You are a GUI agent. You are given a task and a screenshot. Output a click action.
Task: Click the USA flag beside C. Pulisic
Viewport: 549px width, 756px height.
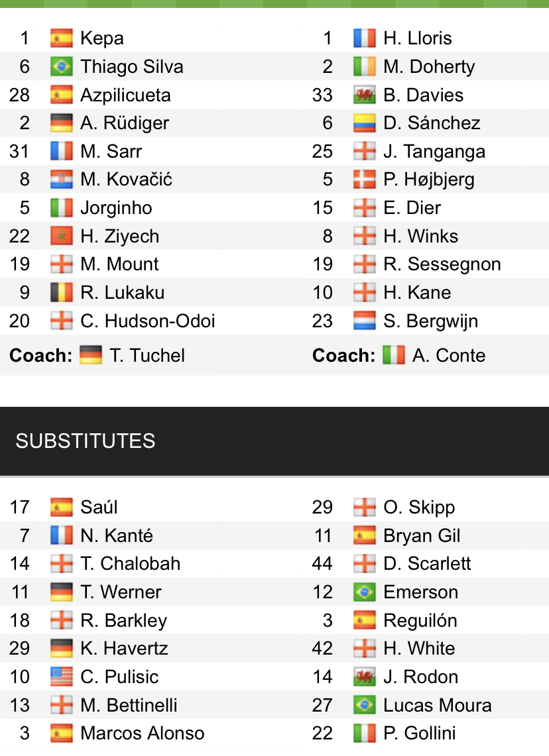point(61,677)
